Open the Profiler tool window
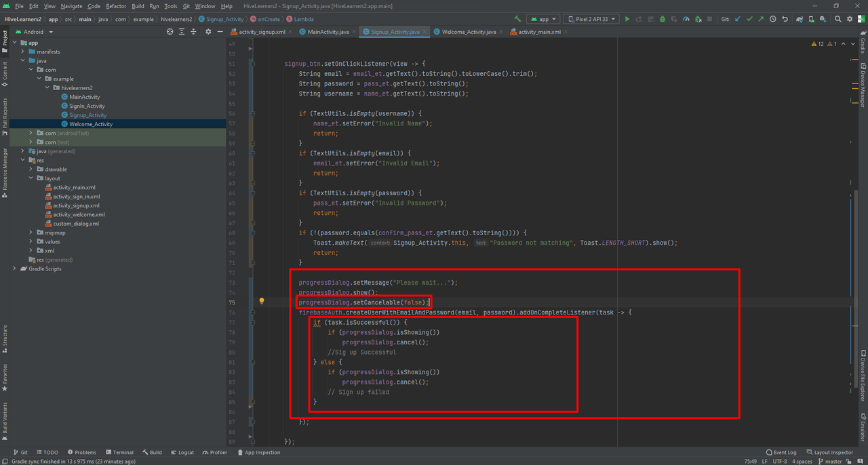The width and height of the screenshot is (868, 465). (x=214, y=452)
